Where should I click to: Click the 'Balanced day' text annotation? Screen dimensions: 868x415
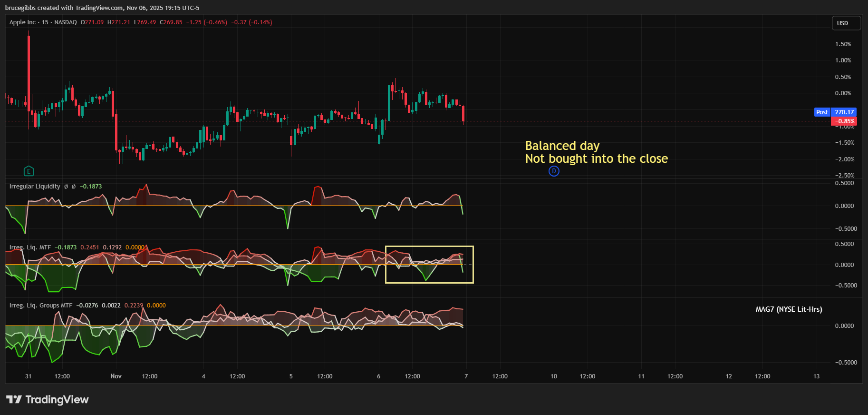tap(562, 146)
